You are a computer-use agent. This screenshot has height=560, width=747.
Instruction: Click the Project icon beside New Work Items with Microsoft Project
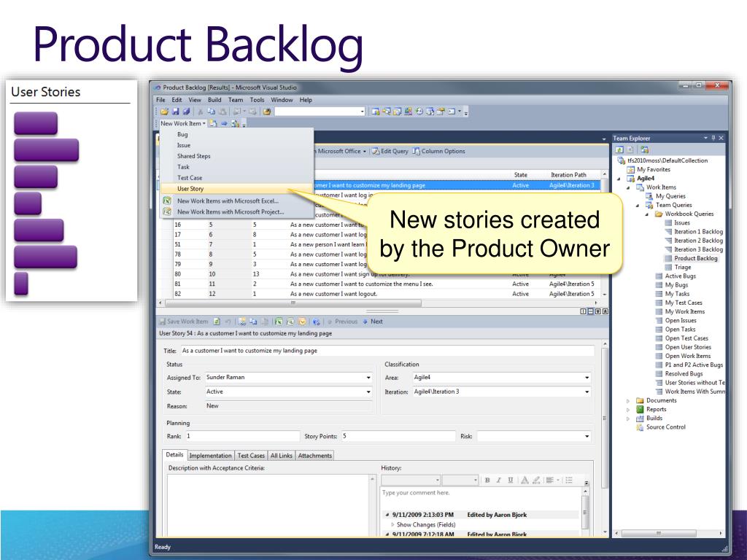point(167,211)
